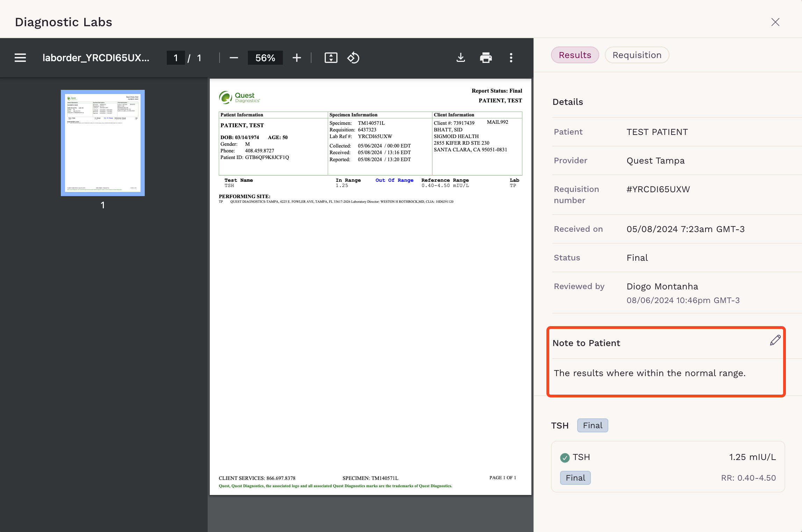The image size is (802, 532).
Task: Click the received date 05/08/2024 7:23am
Action: (x=686, y=229)
